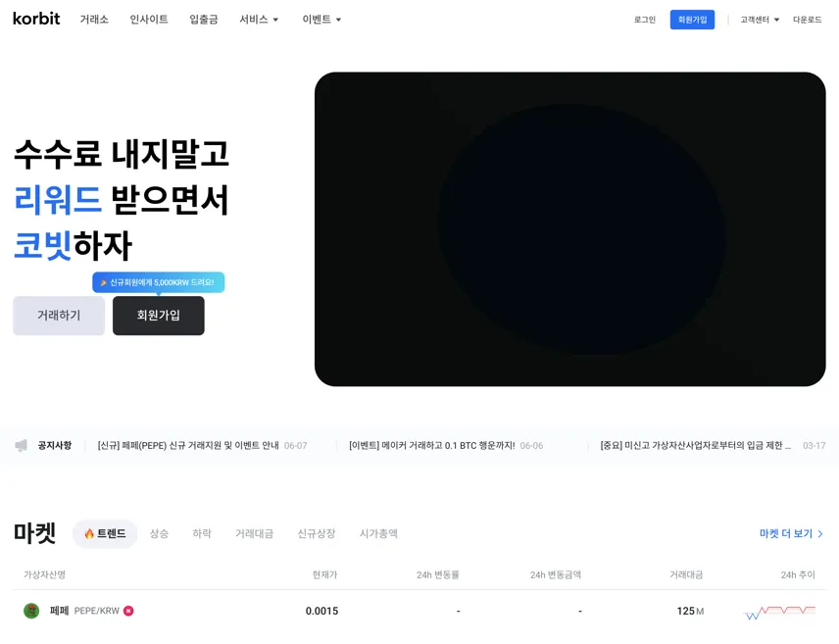Click the 마켓 section heading
839x644 pixels.
pos(34,533)
